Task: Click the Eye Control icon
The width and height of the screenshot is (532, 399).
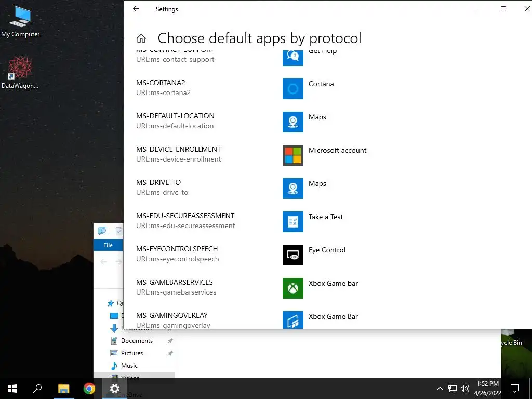Action: 293,255
